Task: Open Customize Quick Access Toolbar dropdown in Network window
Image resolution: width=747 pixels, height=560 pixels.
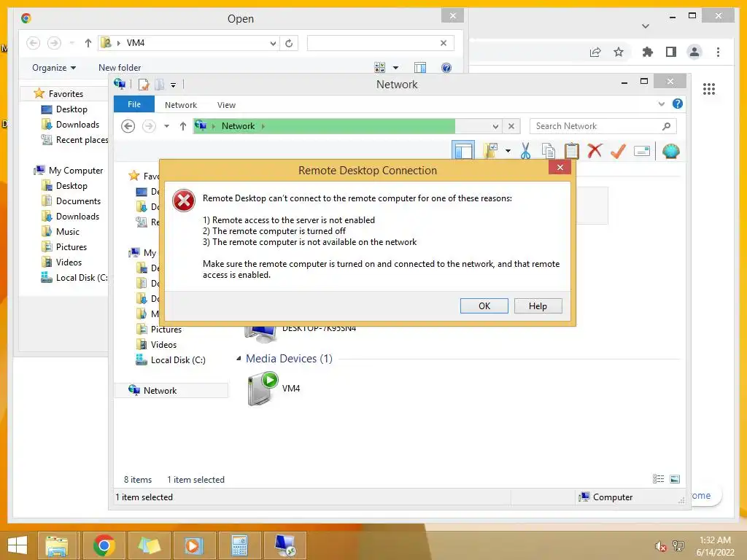Action: (173, 85)
